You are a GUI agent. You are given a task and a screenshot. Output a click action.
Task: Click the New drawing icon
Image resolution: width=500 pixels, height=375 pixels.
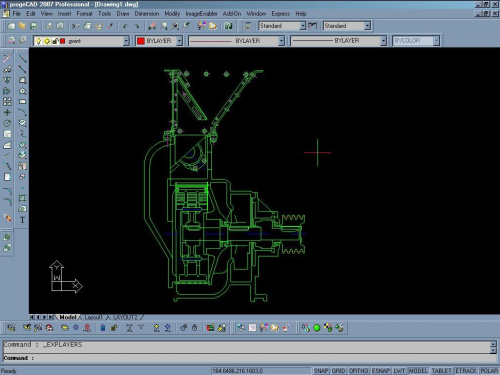click(x=11, y=26)
